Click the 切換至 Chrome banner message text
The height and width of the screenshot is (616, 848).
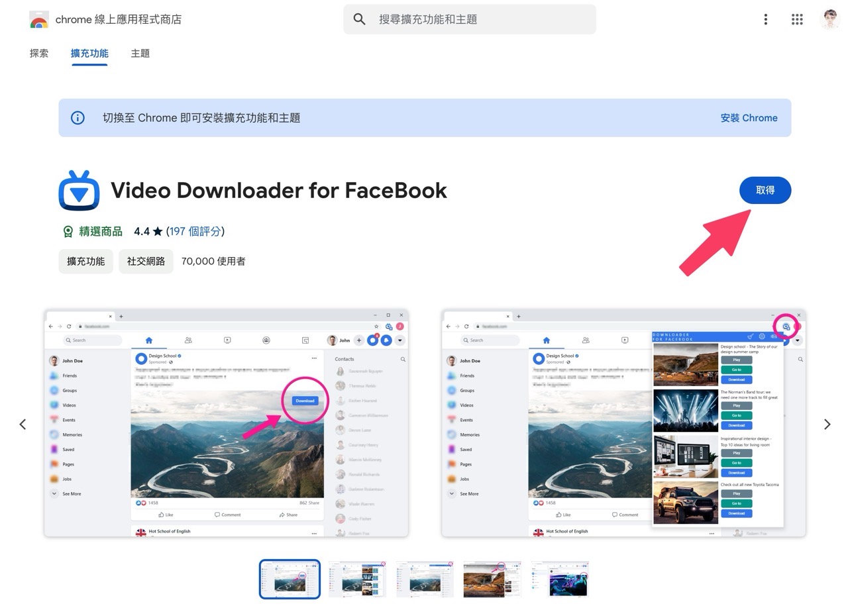click(x=201, y=118)
